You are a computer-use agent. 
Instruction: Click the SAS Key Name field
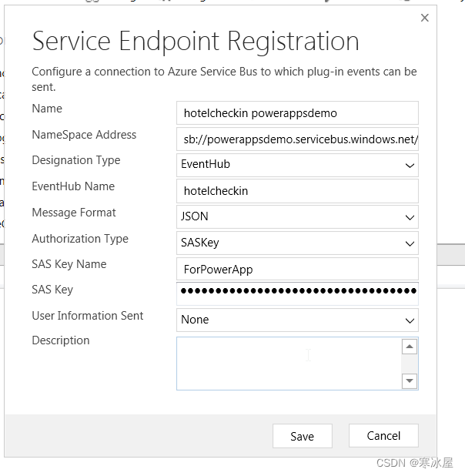pyautogui.click(x=296, y=269)
